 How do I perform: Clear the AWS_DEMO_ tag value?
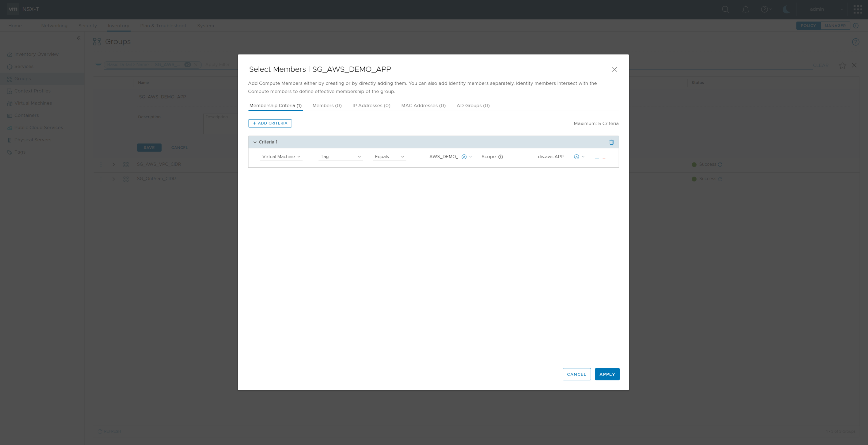tap(464, 157)
